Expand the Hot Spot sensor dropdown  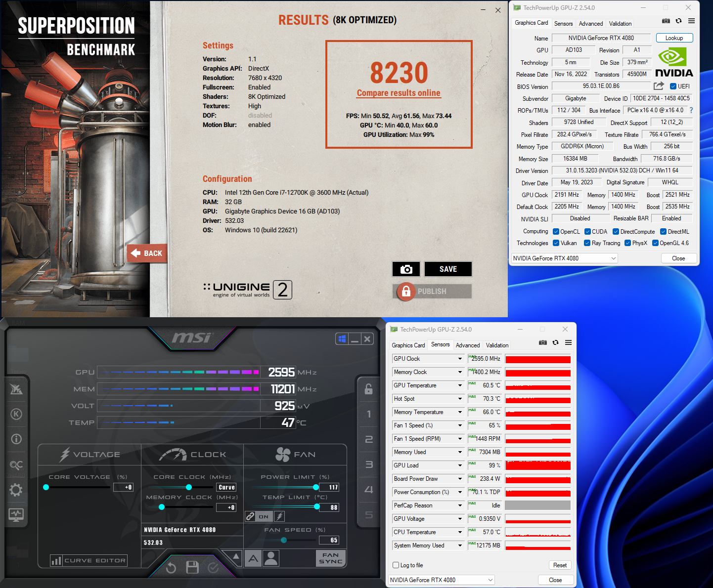click(460, 399)
